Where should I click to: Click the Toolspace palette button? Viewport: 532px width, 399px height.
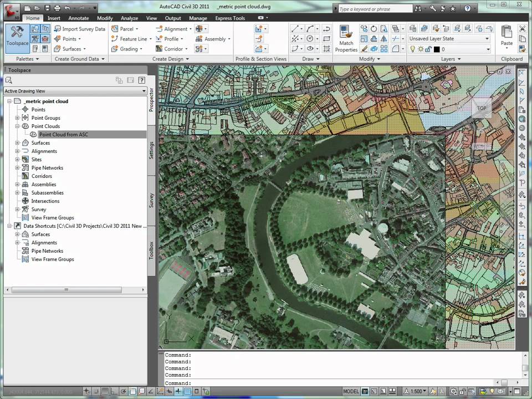point(17,37)
